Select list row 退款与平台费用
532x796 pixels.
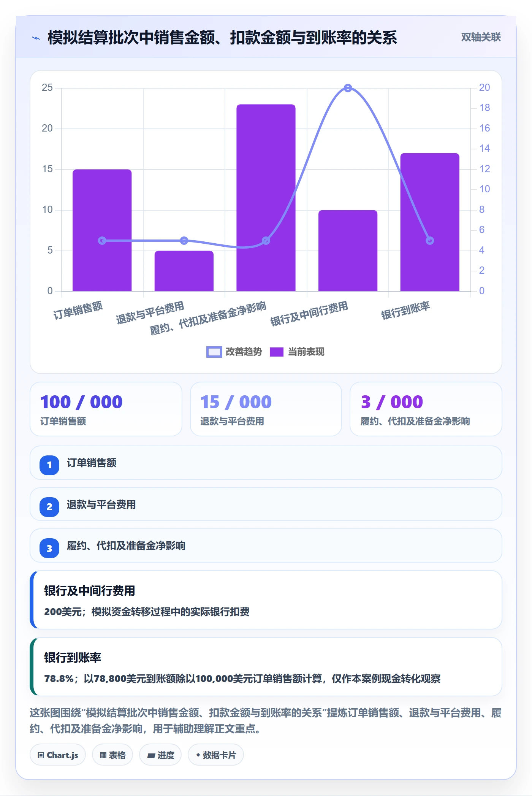click(x=266, y=504)
